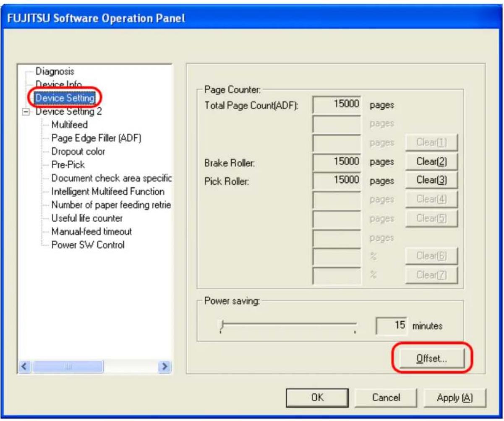Select Power SW Control
The height and width of the screenshot is (421, 504).
pos(88,245)
